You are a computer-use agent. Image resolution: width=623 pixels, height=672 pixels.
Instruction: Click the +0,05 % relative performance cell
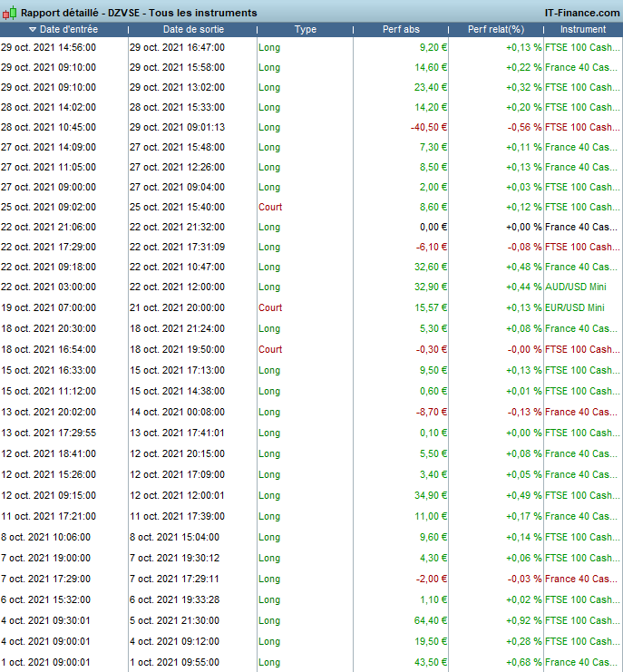coord(524,475)
